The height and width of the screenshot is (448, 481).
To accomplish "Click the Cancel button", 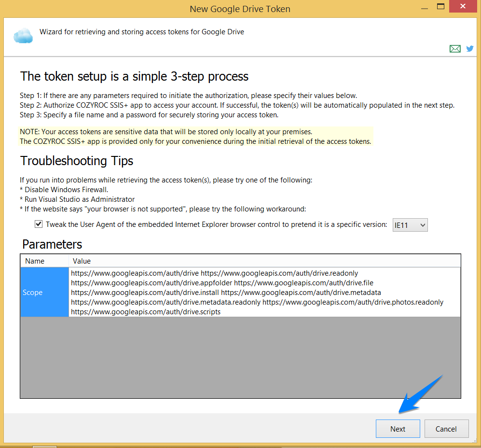I will coord(446,429).
